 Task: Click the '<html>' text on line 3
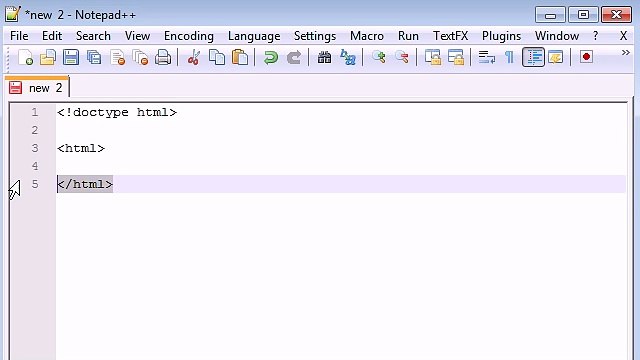click(81, 148)
